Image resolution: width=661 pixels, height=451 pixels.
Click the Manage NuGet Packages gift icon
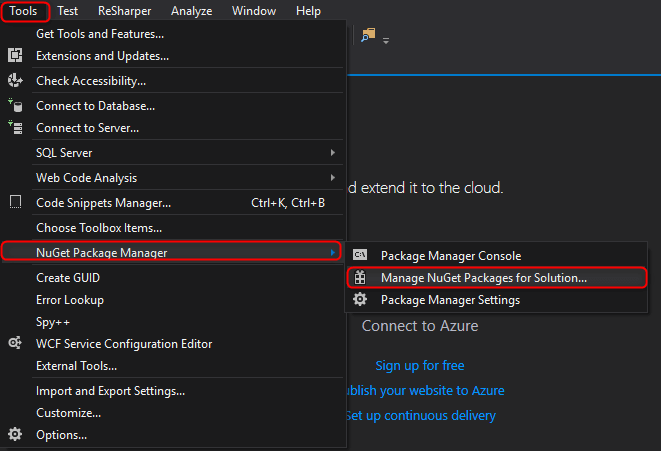pos(360,277)
